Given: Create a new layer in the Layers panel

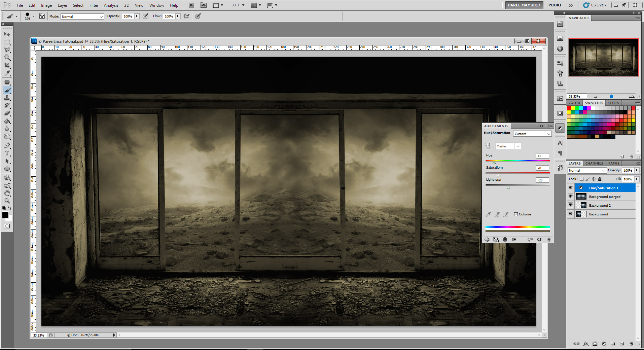Looking at the screenshot, I should (x=622, y=344).
